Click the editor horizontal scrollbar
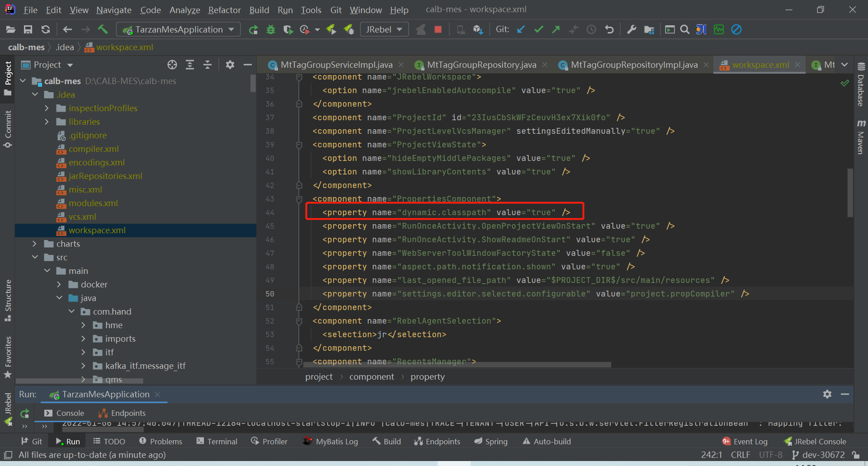The width and height of the screenshot is (868, 466). point(457,364)
